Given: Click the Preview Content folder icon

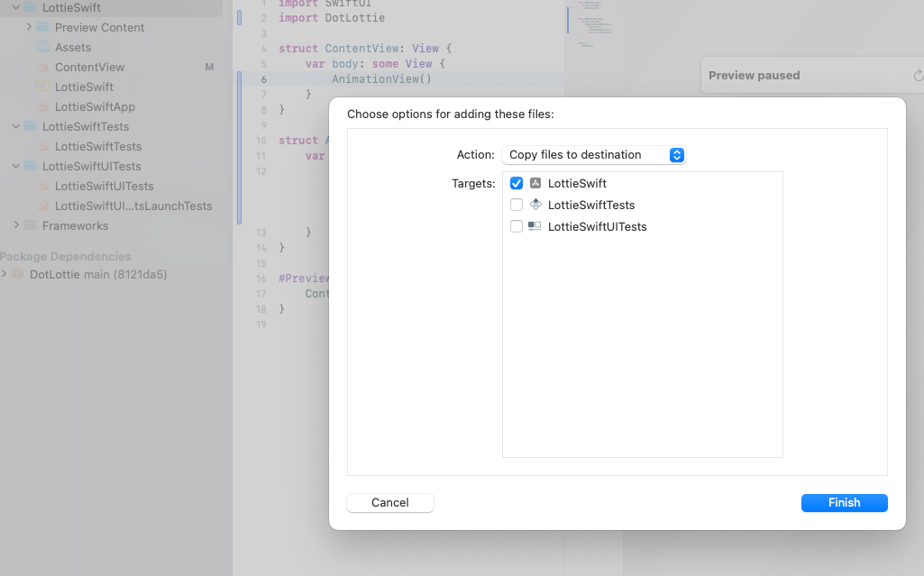Looking at the screenshot, I should (42, 26).
